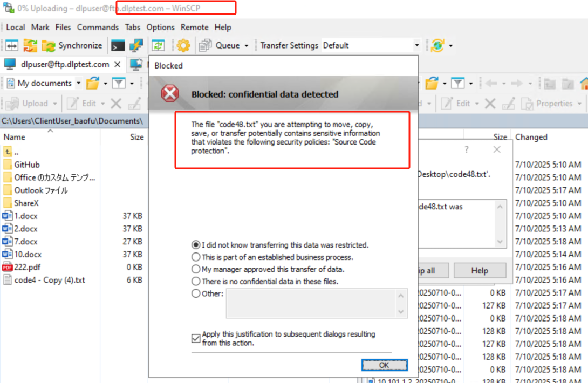The height and width of the screenshot is (383, 588).
Task: Open the Tabs menu
Action: click(x=132, y=28)
